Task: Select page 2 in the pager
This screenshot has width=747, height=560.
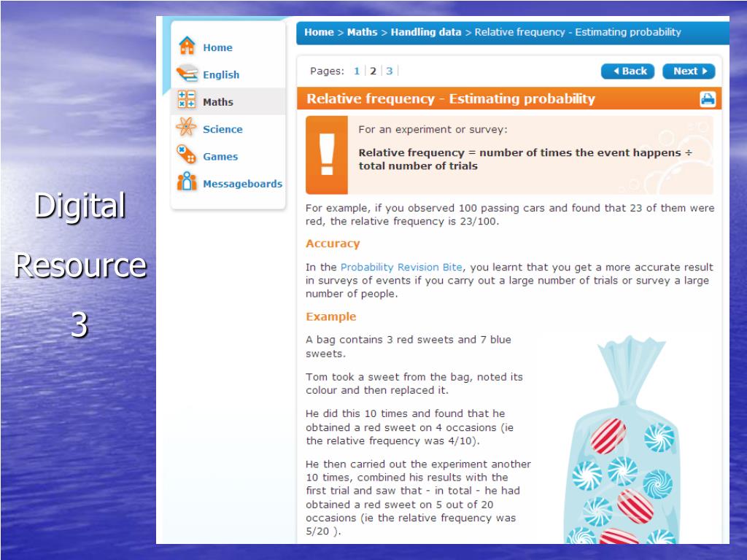Action: (373, 71)
